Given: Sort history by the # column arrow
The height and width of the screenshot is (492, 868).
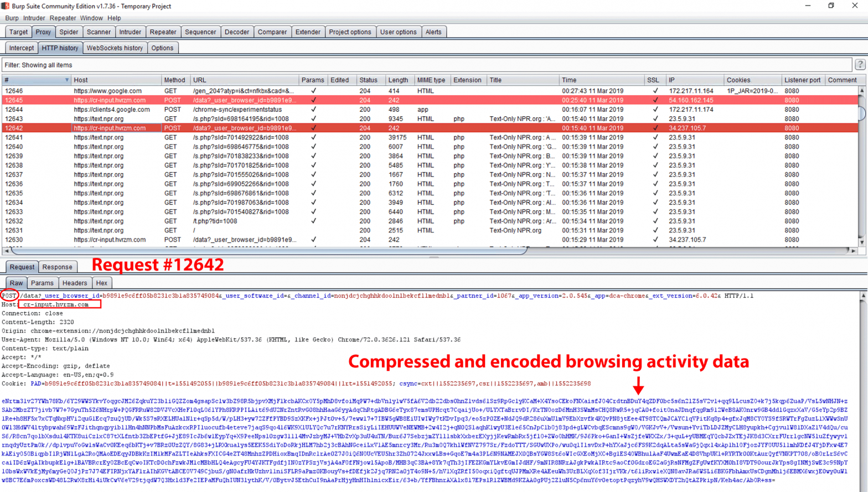Looking at the screenshot, I should click(x=67, y=80).
